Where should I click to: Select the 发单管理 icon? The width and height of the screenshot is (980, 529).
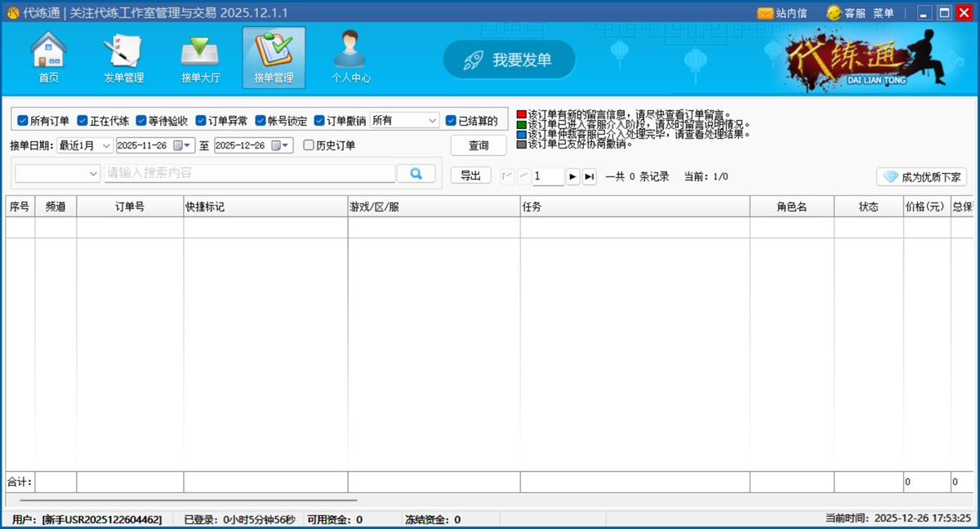coord(122,56)
